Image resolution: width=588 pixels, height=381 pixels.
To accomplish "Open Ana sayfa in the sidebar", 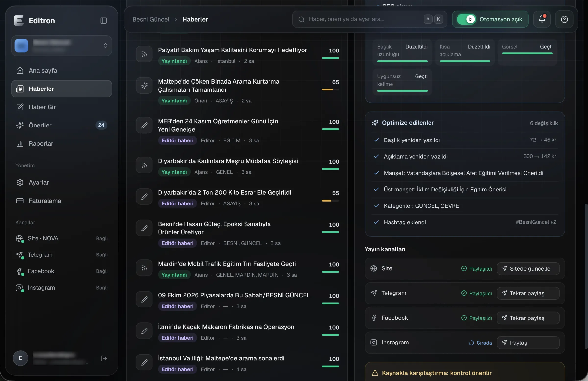I will pos(61,70).
